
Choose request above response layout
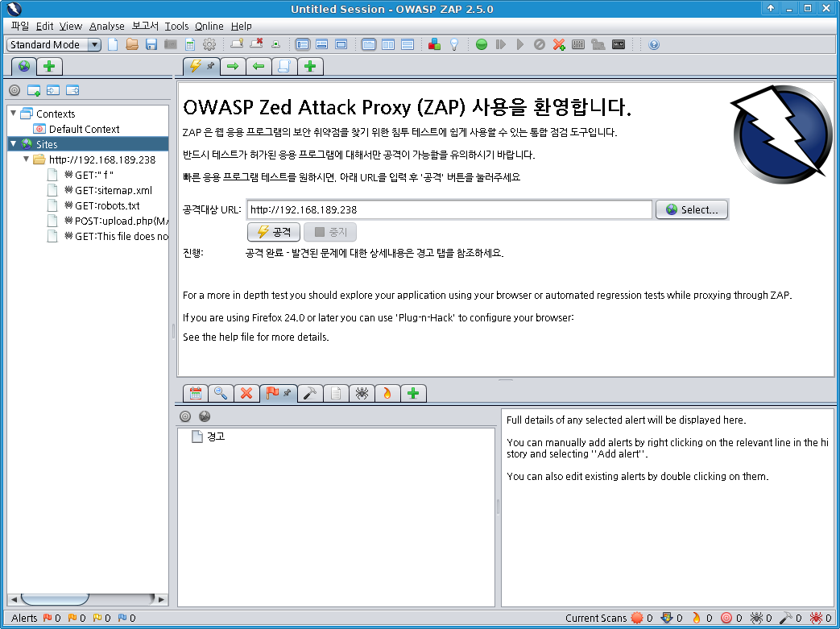408,44
